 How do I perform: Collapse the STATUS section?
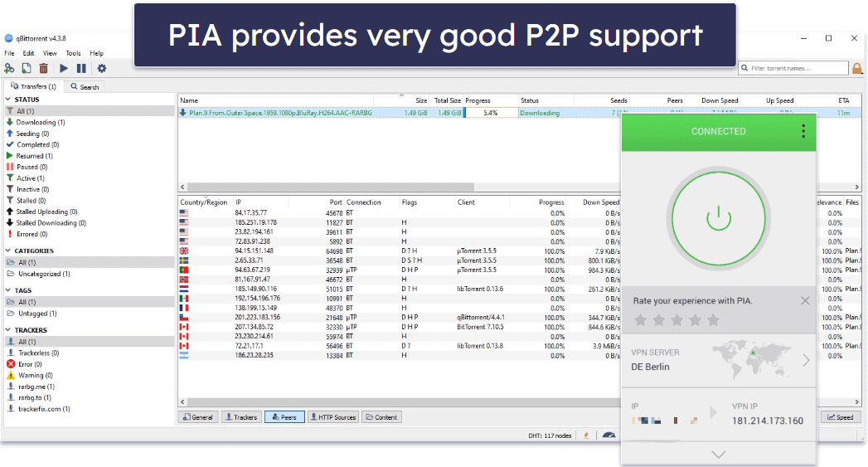click(8, 100)
